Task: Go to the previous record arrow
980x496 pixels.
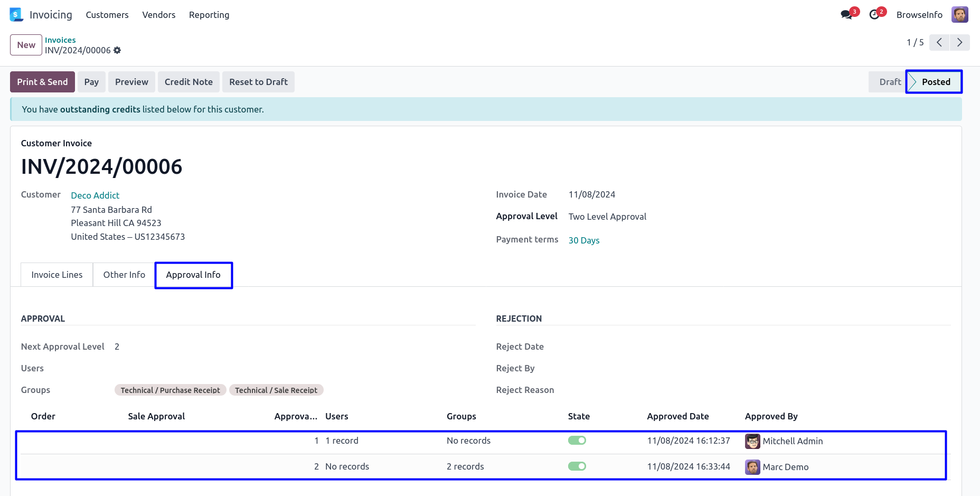Action: (x=939, y=42)
